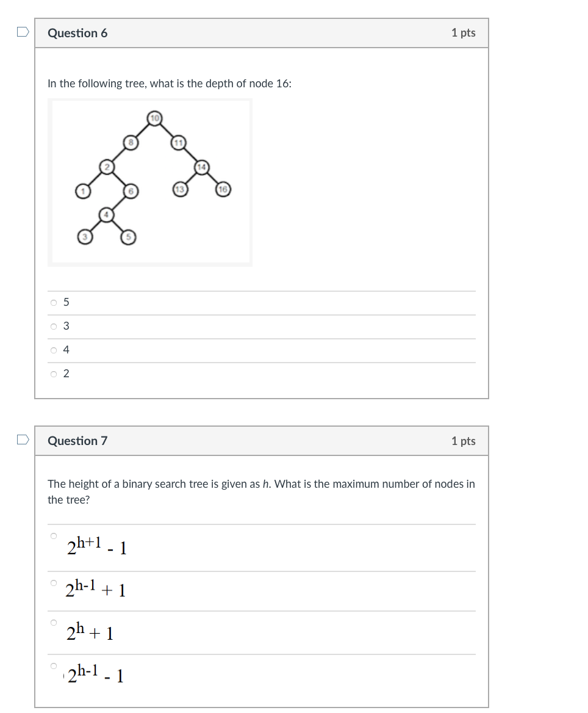Click node 14 in the tree image
The height and width of the screenshot is (713, 588).
[201, 166]
